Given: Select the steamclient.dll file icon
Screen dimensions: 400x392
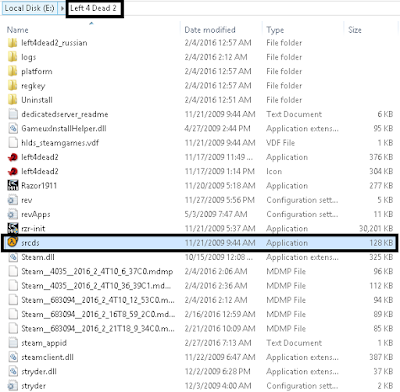Looking at the screenshot, I should click(x=13, y=357).
